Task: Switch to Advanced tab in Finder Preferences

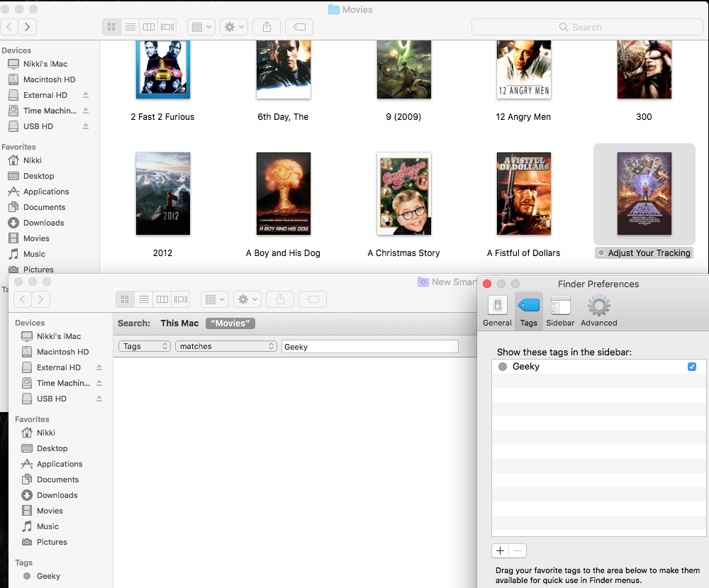Action: (598, 311)
